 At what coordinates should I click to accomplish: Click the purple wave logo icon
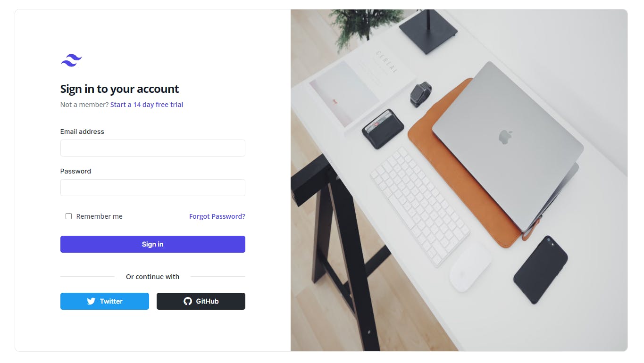click(71, 60)
